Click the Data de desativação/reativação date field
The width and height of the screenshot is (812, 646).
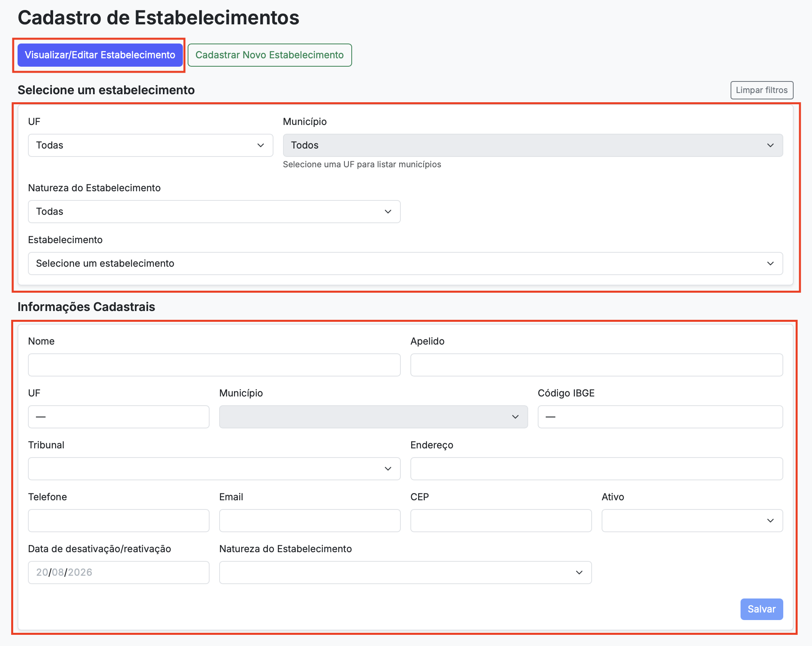119,573
